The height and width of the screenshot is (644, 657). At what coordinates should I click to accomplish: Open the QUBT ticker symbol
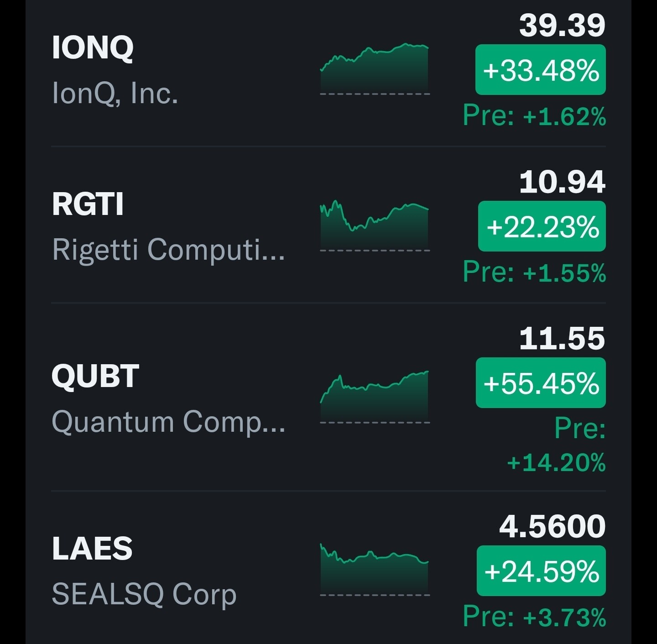(95, 377)
